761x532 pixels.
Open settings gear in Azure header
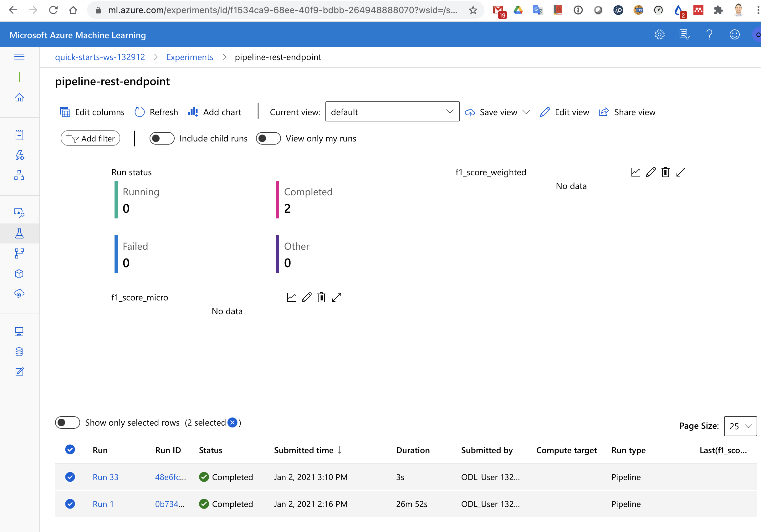point(659,34)
